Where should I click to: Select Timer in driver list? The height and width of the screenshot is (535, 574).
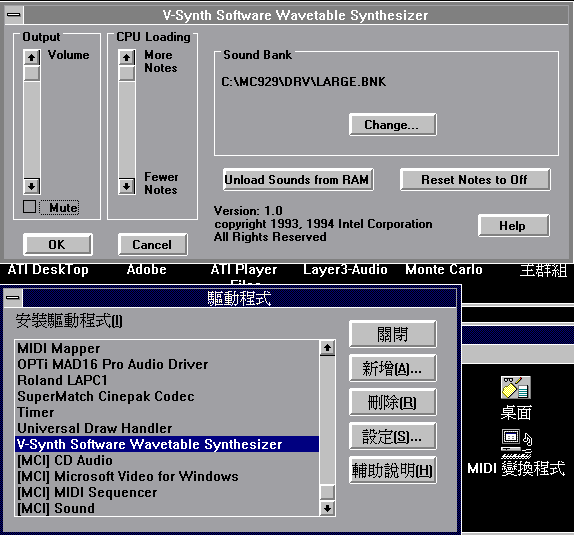pos(167,412)
